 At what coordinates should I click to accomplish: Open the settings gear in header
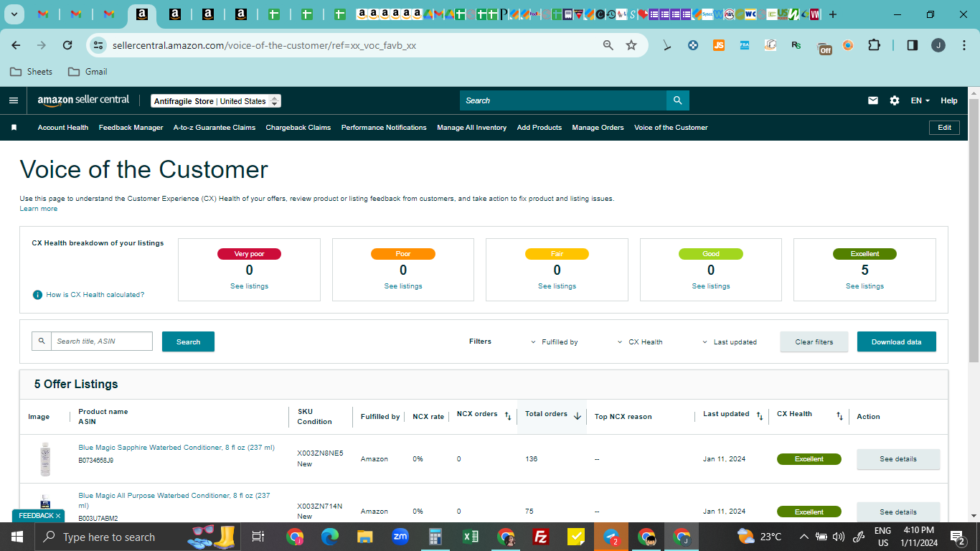coord(895,100)
